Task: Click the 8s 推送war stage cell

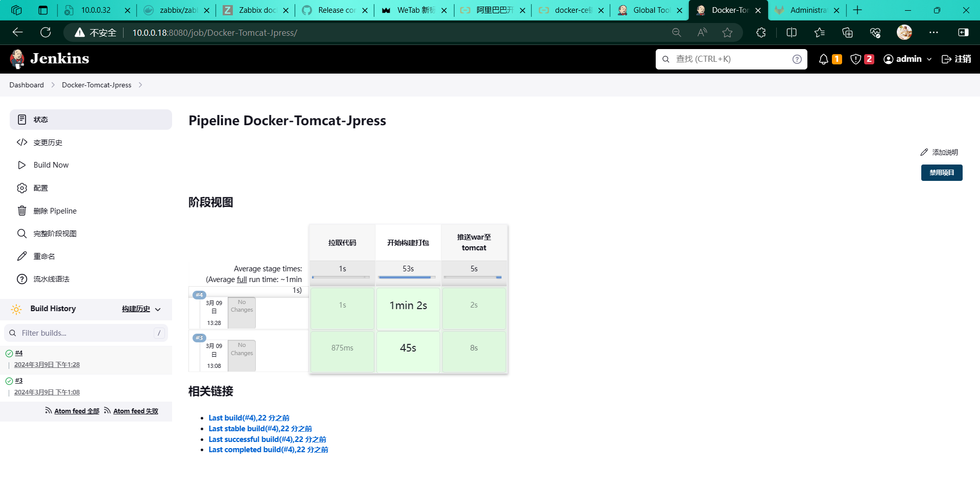Action: [474, 352]
